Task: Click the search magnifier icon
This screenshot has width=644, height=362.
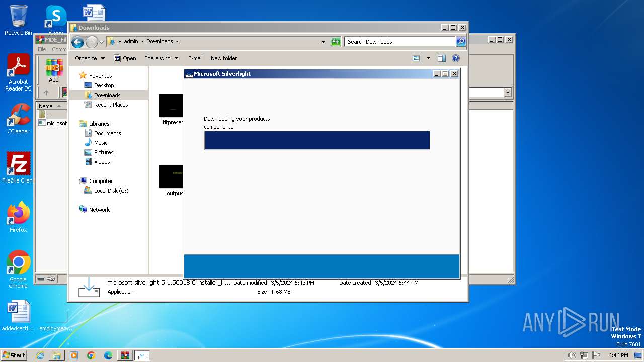Action: tap(461, 42)
